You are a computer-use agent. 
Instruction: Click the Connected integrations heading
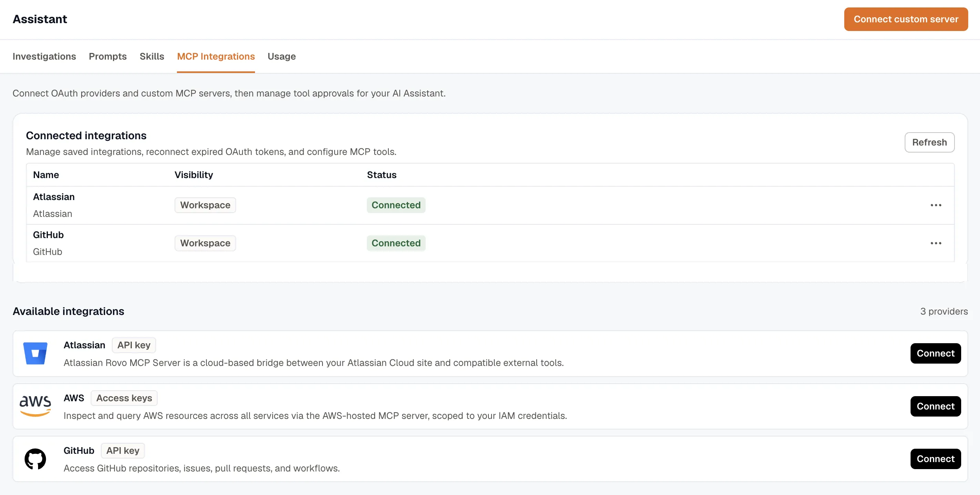86,136
